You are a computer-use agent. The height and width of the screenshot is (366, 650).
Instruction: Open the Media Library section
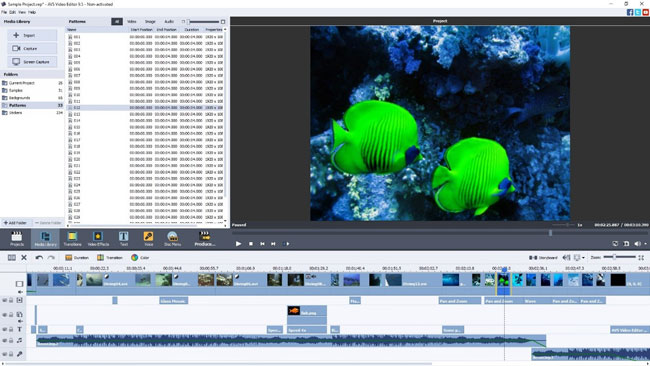point(45,239)
